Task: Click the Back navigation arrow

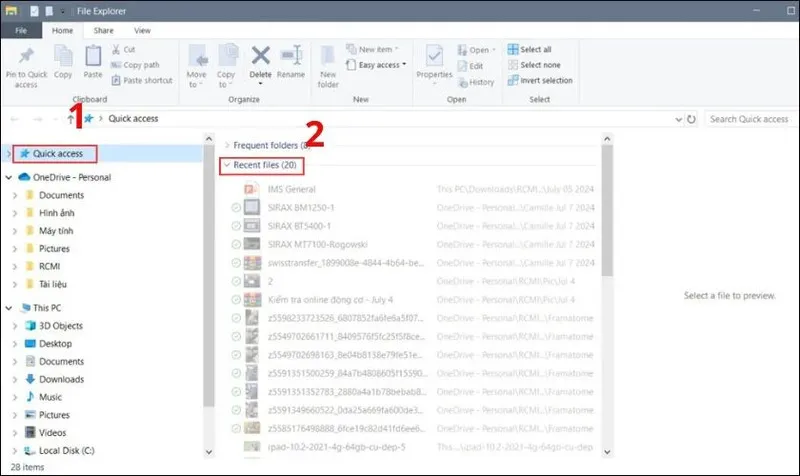Action: [14, 119]
